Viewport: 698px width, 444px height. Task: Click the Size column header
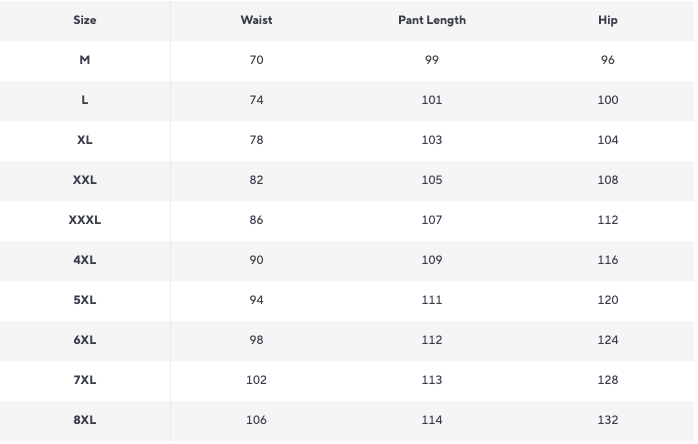click(85, 20)
